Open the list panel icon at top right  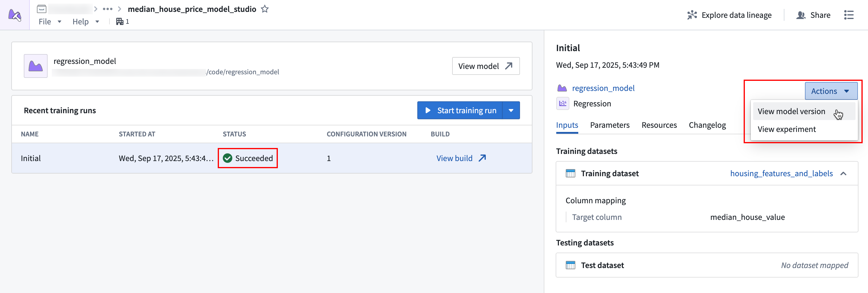(848, 15)
